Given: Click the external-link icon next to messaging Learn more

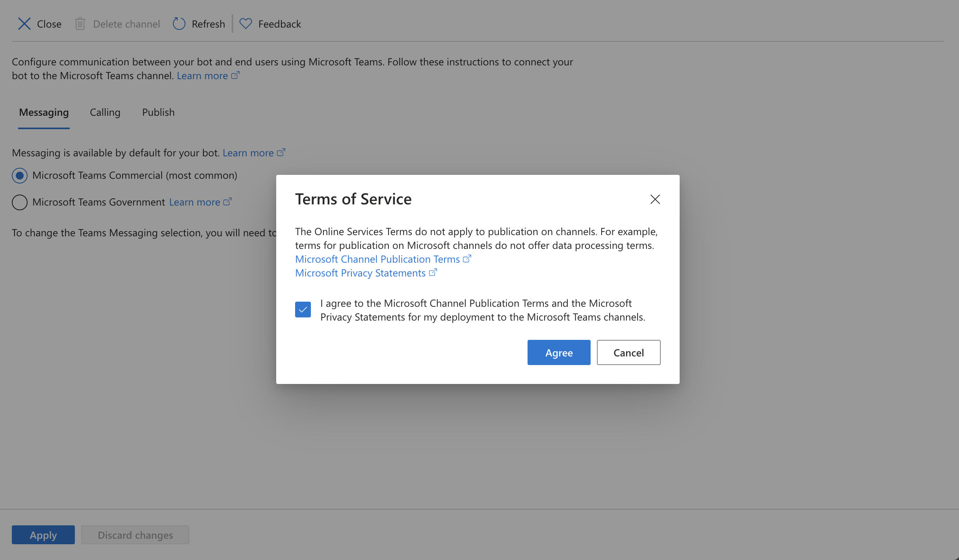Looking at the screenshot, I should pos(281,152).
